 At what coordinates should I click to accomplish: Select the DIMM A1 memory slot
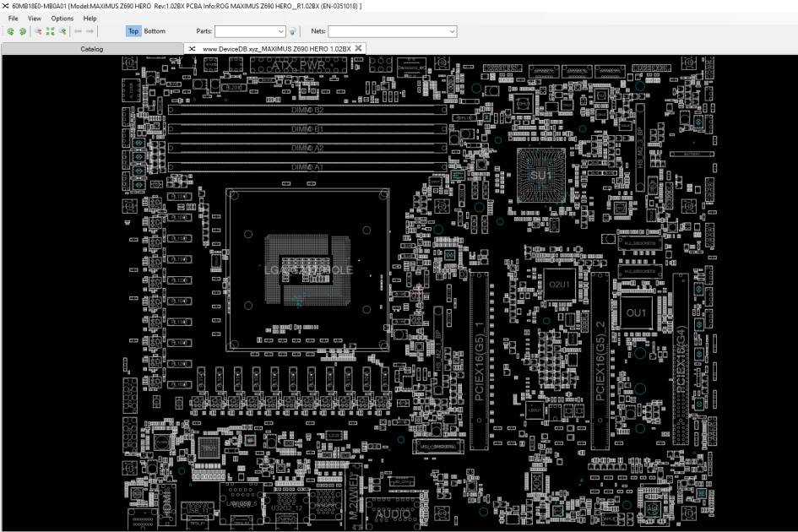click(x=307, y=167)
